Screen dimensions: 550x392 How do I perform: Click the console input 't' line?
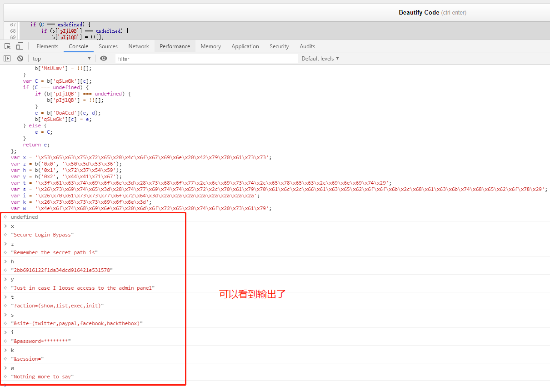click(12, 297)
